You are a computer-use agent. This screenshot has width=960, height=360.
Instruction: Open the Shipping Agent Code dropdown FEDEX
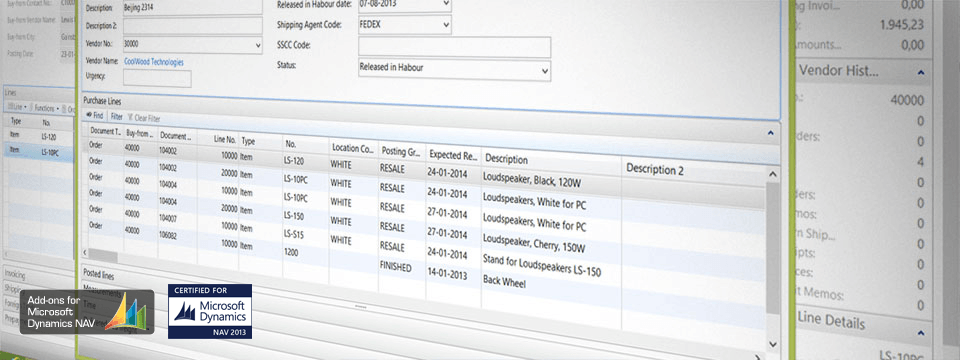pyautogui.click(x=446, y=25)
